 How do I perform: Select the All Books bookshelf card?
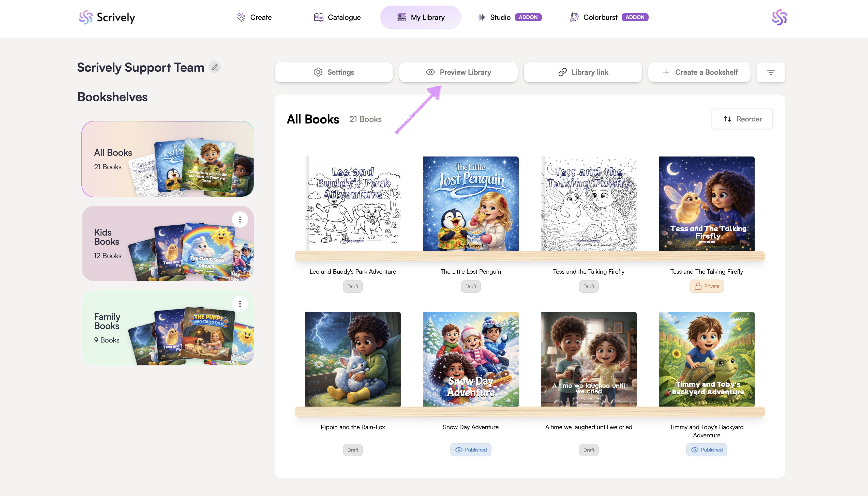click(x=168, y=159)
